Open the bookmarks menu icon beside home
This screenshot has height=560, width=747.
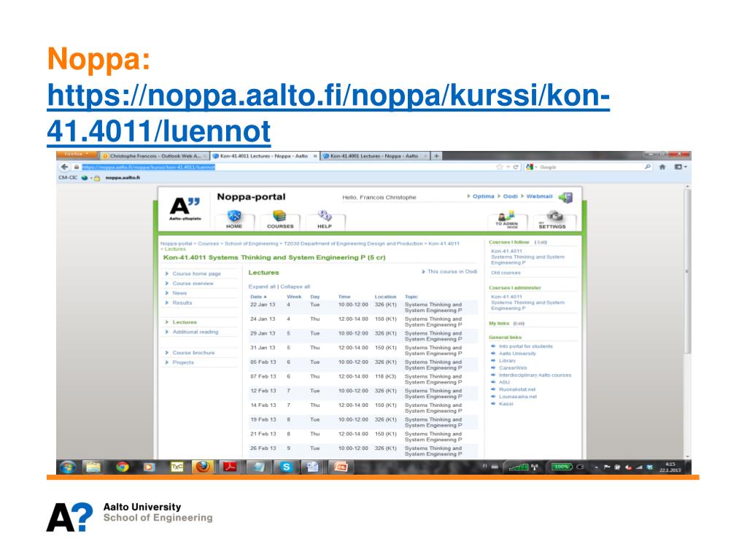click(x=681, y=167)
